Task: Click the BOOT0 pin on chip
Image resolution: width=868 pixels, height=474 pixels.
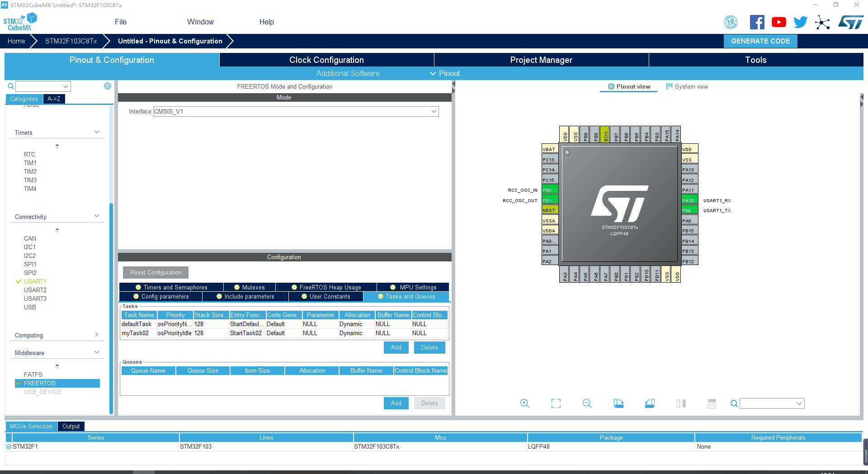Action: tap(606, 134)
